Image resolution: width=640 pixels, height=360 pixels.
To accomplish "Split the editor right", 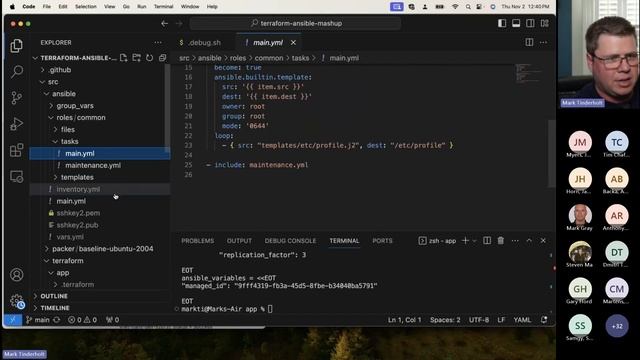I will click(x=529, y=42).
